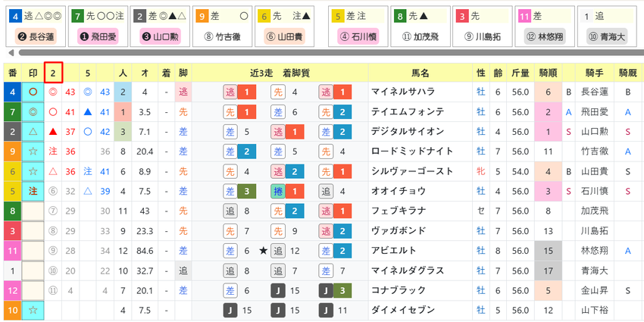Click jockey 金山昇 in the table
The image size is (644, 322).
tap(595, 289)
